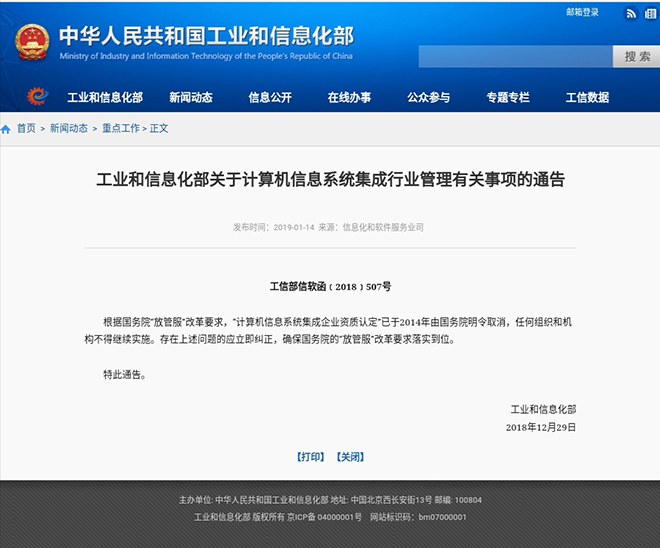Click footer site code bm07000001
The width and height of the screenshot is (660, 548).
tap(442, 517)
